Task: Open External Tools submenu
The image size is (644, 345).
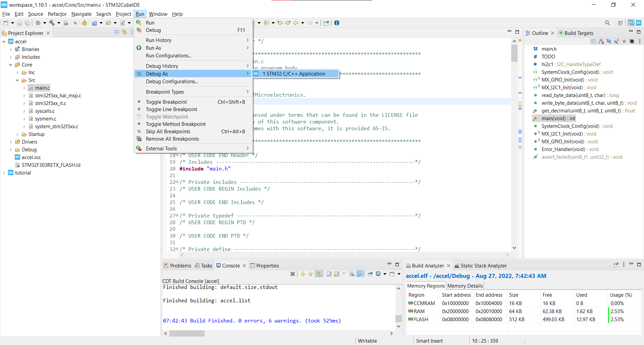Action: tap(194, 149)
